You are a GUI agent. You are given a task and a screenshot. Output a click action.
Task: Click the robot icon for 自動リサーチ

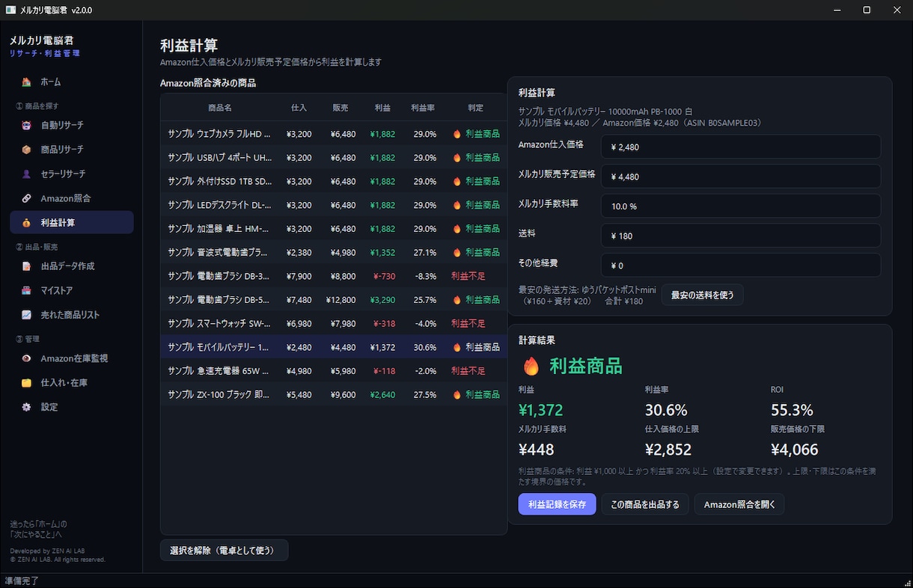click(26, 125)
